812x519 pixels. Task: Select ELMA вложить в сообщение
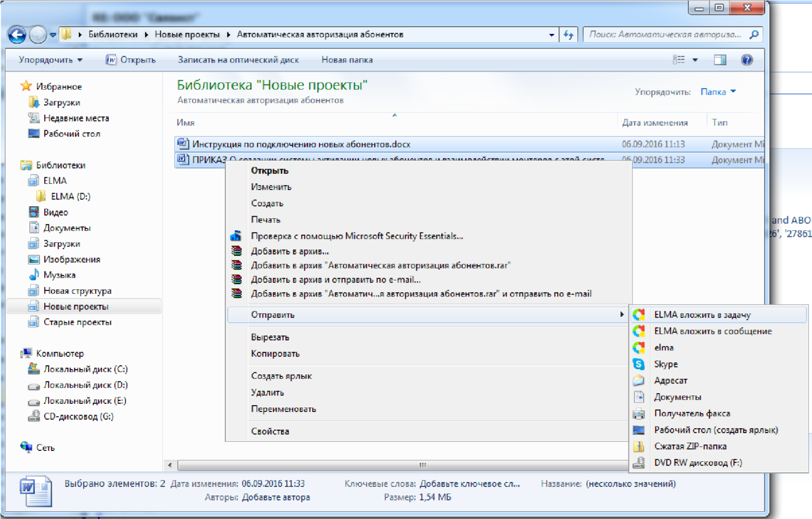pos(713,331)
